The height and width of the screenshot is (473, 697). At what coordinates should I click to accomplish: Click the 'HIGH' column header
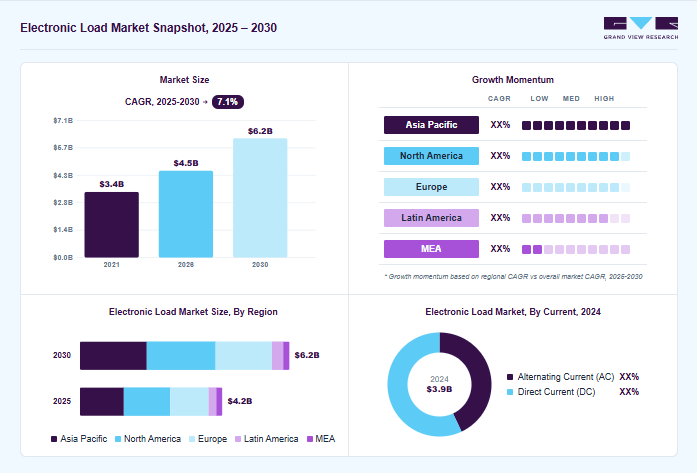[604, 99]
